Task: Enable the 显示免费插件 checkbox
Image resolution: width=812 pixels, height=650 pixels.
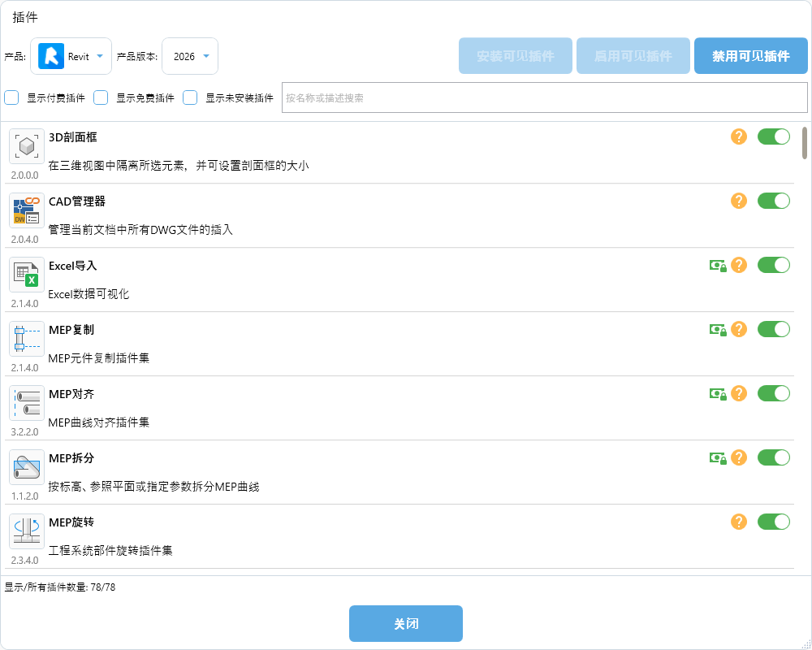Action: [101, 97]
